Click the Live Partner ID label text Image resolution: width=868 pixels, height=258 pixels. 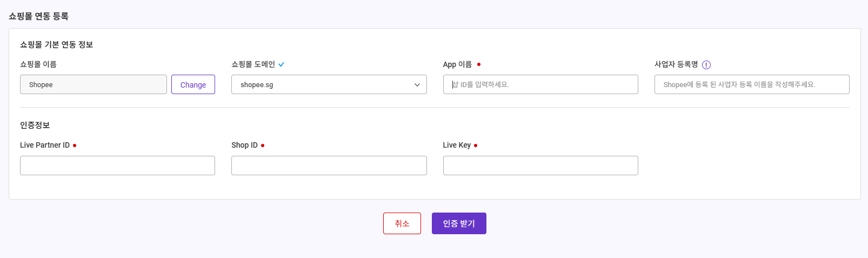tap(45, 145)
